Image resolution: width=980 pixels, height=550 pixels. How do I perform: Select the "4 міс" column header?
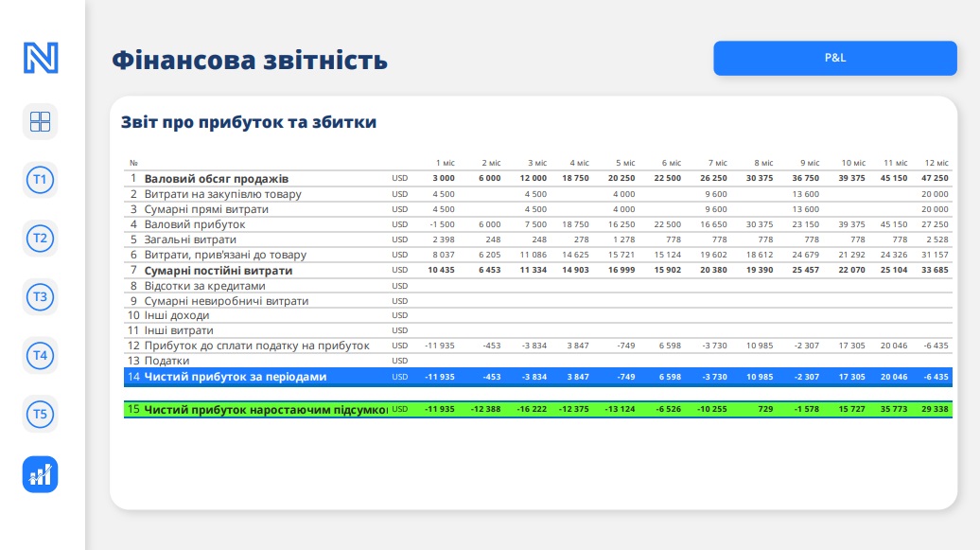point(579,163)
